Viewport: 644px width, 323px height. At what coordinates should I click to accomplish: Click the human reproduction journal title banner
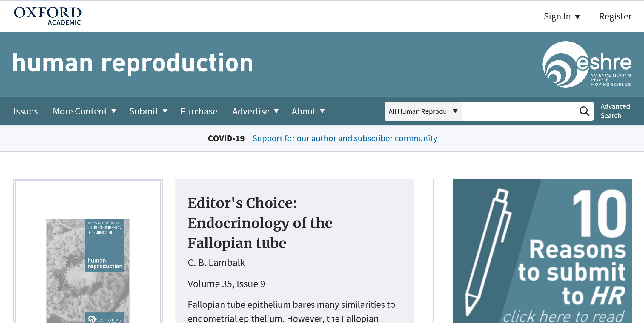133,63
